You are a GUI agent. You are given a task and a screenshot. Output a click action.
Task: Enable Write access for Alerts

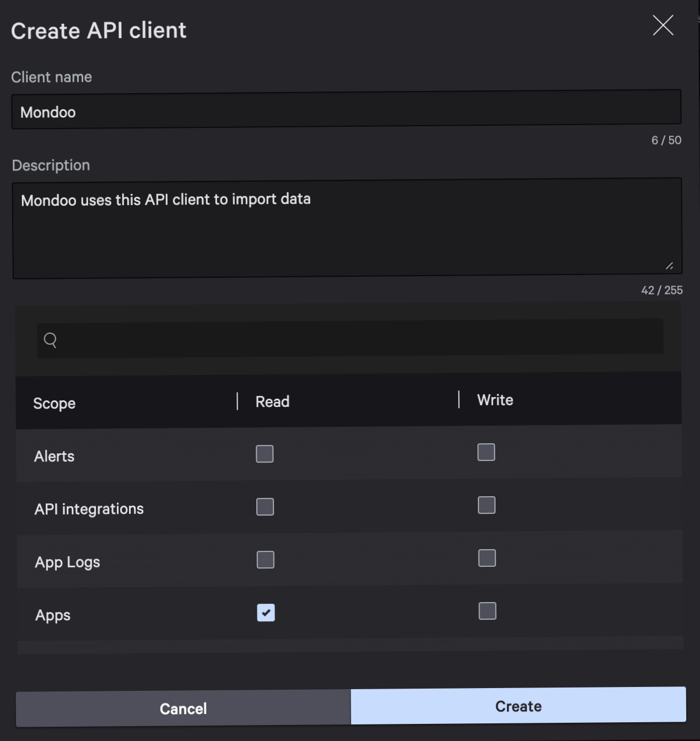486,452
